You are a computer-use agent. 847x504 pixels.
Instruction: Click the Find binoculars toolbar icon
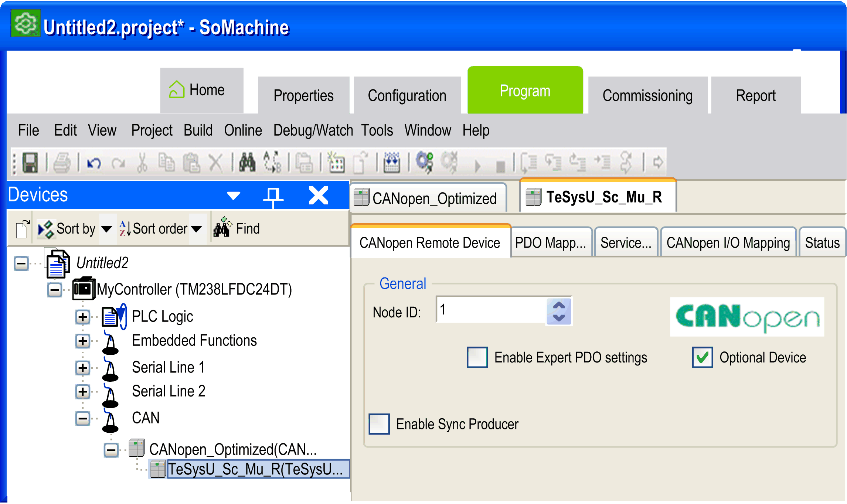[x=247, y=163]
